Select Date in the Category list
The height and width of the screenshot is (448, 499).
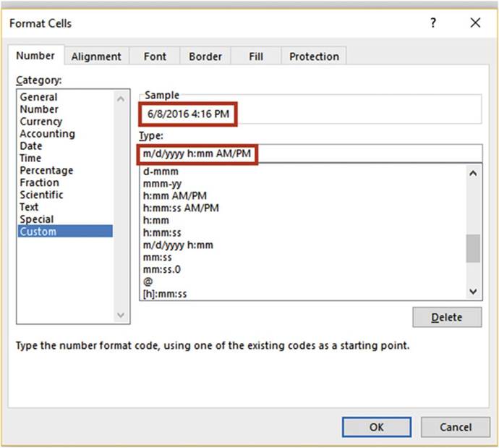(x=31, y=146)
